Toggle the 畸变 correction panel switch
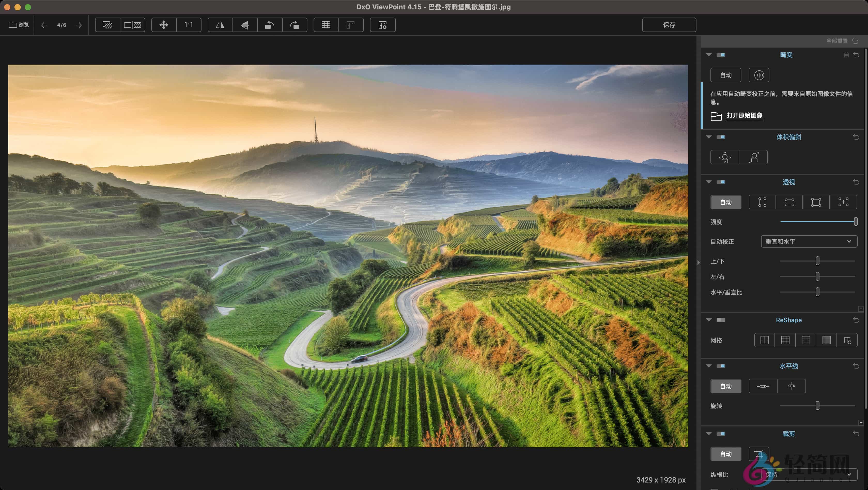This screenshot has width=868, height=490. click(722, 55)
